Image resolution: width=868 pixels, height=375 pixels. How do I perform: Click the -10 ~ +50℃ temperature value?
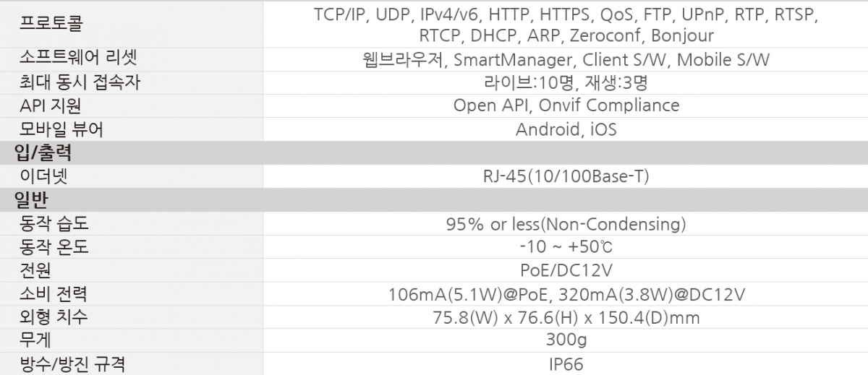tap(566, 247)
